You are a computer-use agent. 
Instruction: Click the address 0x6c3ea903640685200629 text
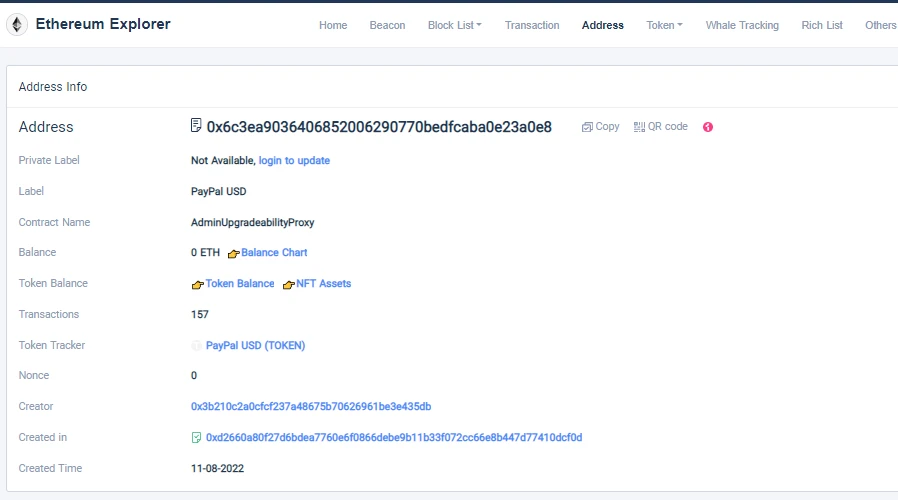click(x=379, y=127)
